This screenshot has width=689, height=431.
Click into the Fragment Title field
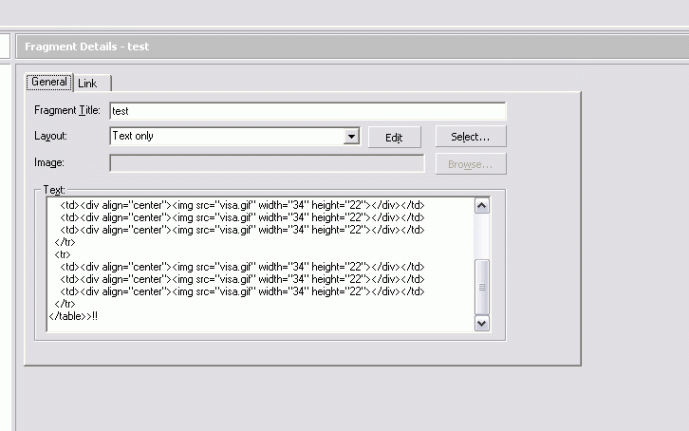306,111
